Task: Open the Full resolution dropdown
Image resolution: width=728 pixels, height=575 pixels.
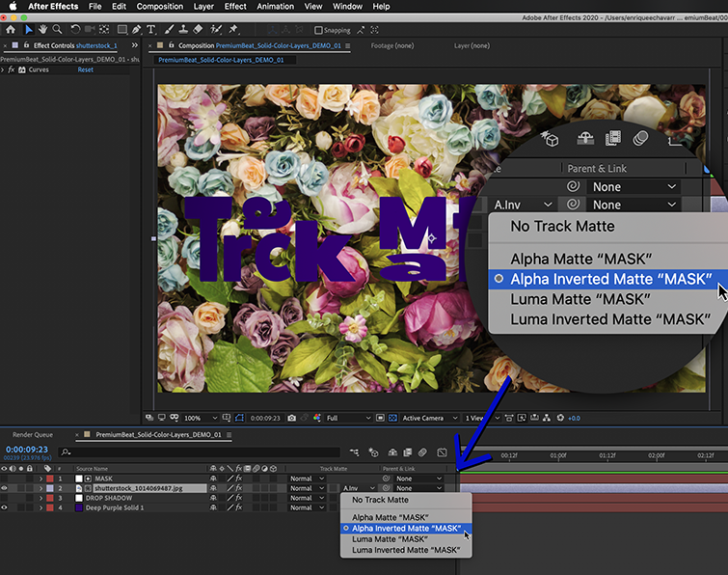Action: [x=349, y=418]
